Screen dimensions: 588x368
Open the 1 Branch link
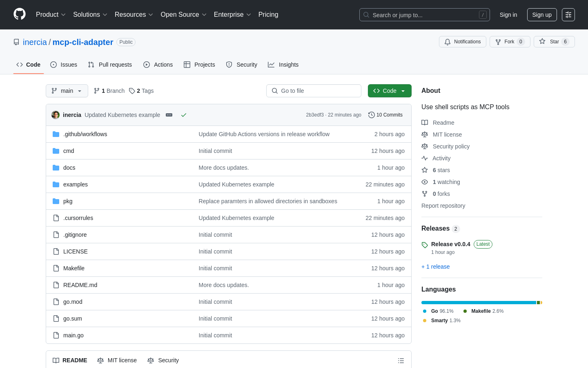pyautogui.click(x=109, y=91)
